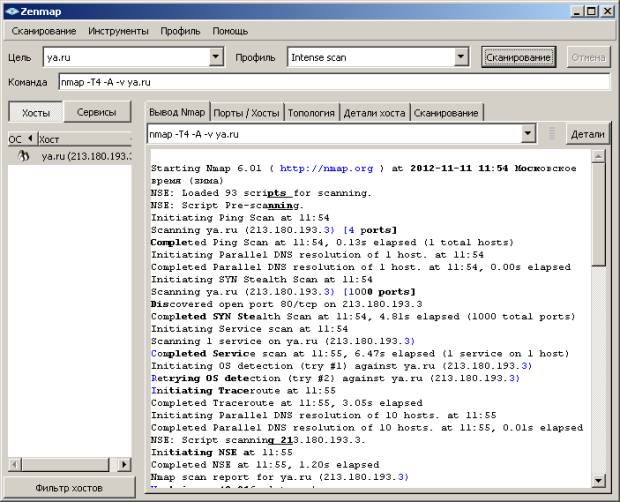Click the output vertical scrollbar thumb

(x=598, y=214)
